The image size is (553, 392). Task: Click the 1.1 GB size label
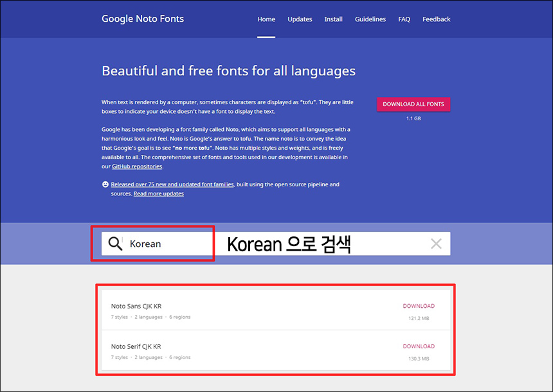[413, 118]
